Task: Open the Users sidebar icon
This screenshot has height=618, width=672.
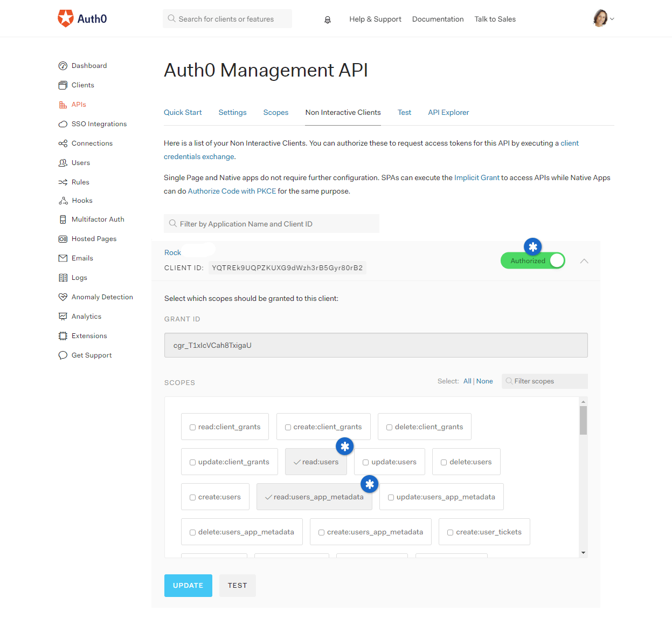Action: pos(63,163)
